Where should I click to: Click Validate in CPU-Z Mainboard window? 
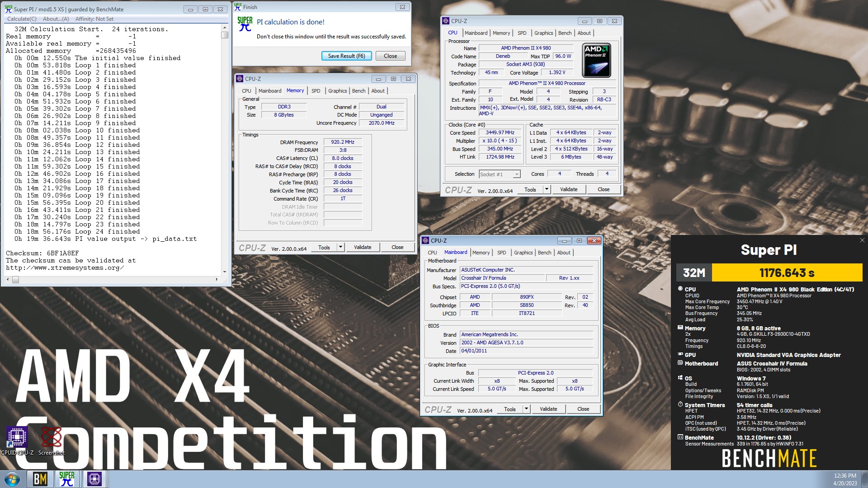click(548, 409)
